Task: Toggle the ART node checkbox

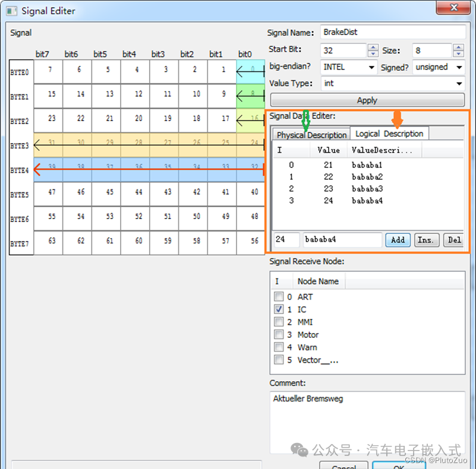Action: pyautogui.click(x=279, y=296)
